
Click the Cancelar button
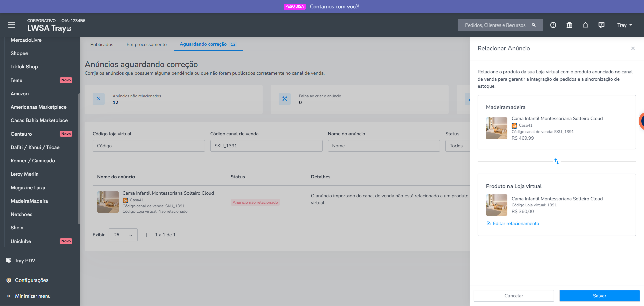coord(514,296)
